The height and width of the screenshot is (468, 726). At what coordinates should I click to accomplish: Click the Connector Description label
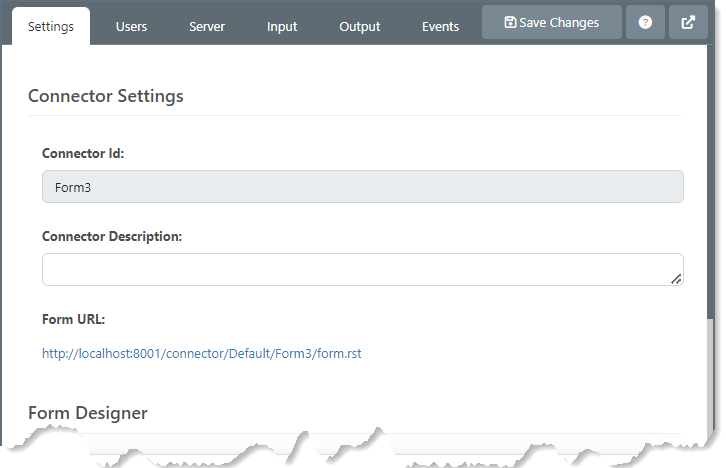[112, 237]
